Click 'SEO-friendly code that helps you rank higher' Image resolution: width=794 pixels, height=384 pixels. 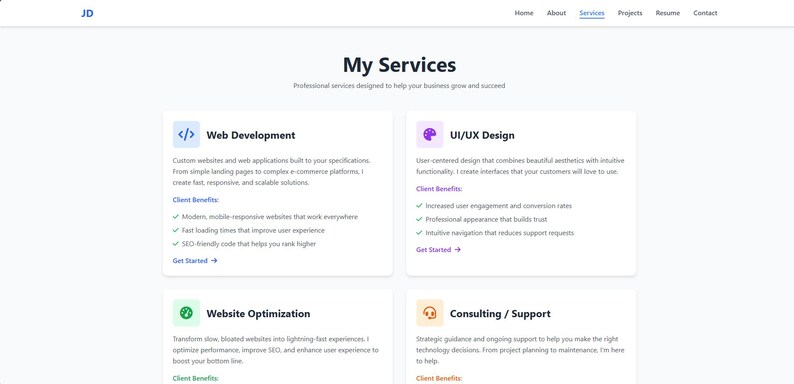point(249,244)
